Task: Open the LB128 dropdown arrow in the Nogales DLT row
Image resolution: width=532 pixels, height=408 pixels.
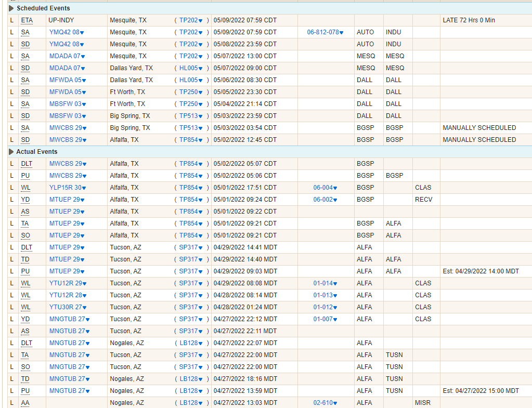Action: pos(200,344)
